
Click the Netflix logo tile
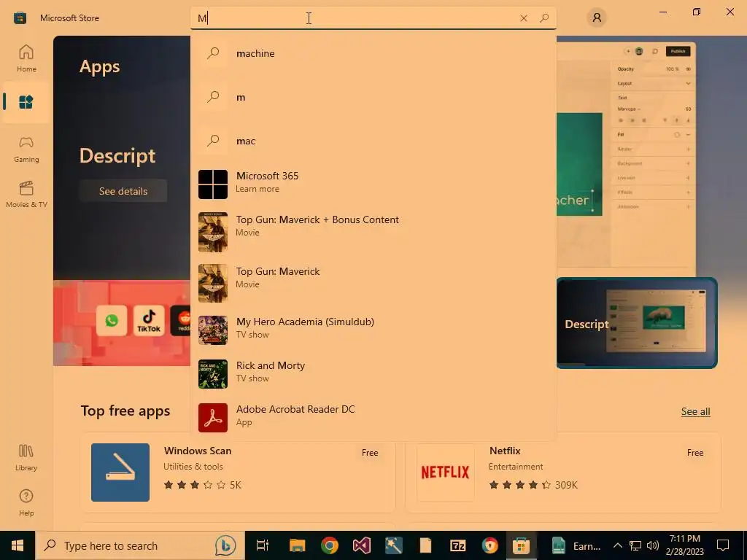coord(446,472)
